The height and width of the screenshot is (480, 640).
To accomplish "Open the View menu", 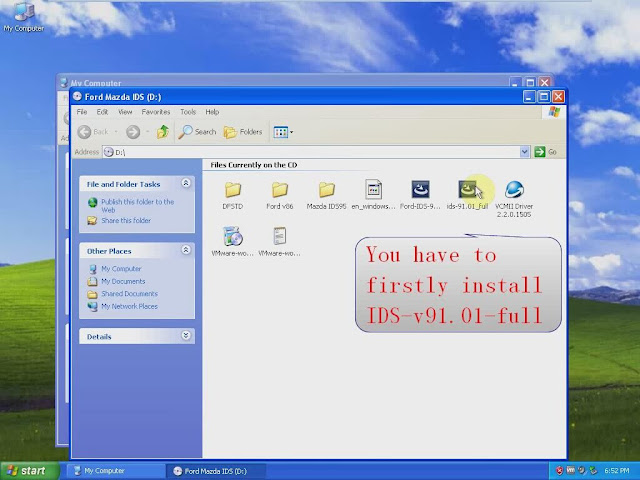I will (125, 112).
